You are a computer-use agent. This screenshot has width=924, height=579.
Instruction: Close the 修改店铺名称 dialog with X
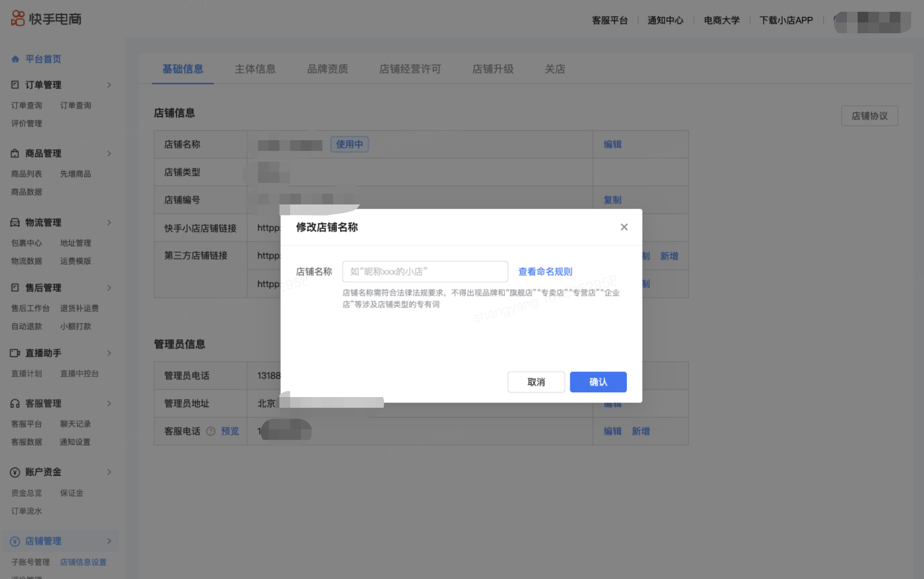pos(624,227)
